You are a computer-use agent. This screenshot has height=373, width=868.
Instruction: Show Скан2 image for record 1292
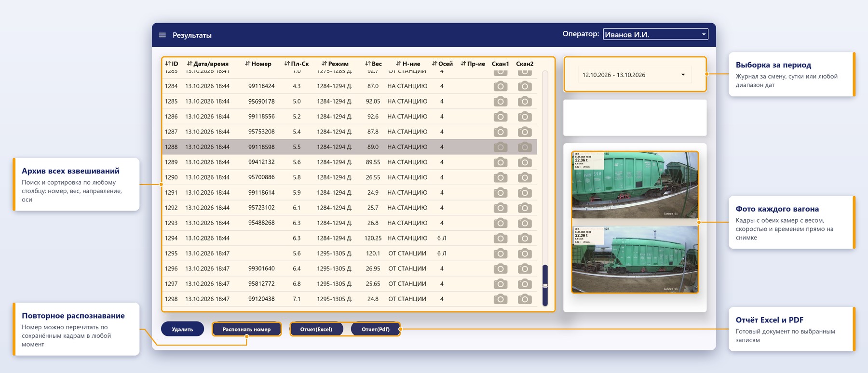tap(525, 208)
